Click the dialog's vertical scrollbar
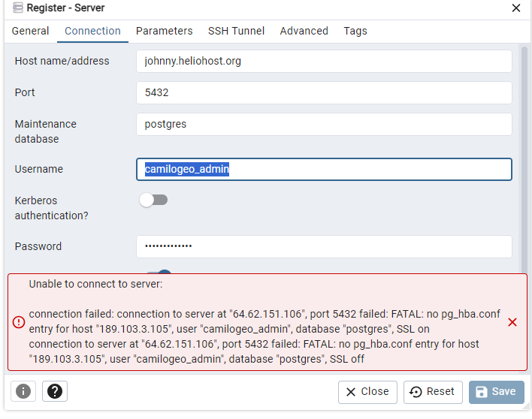Screen dimensions: 532x419 pyautogui.click(x=524, y=159)
